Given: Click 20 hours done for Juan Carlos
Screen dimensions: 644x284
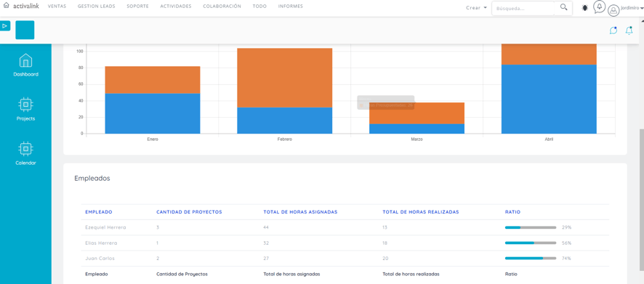Looking at the screenshot, I should coord(385,259).
